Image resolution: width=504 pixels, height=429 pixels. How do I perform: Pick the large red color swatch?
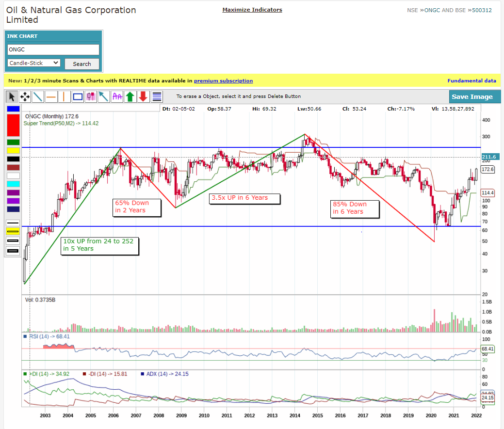(13, 125)
